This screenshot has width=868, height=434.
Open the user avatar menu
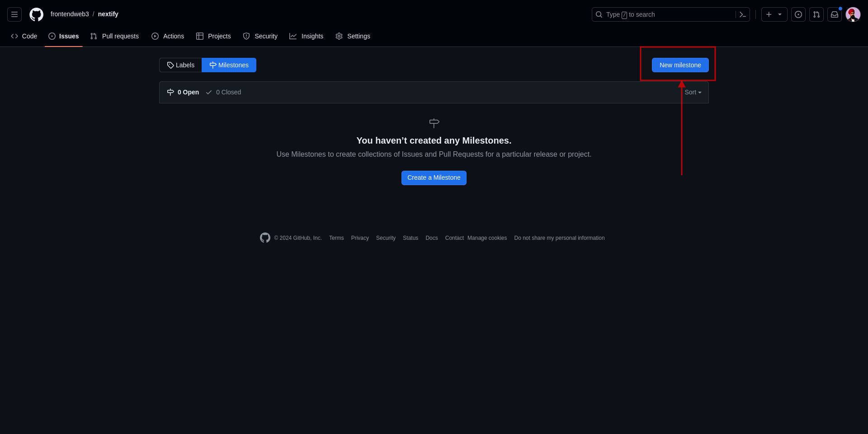(x=853, y=14)
